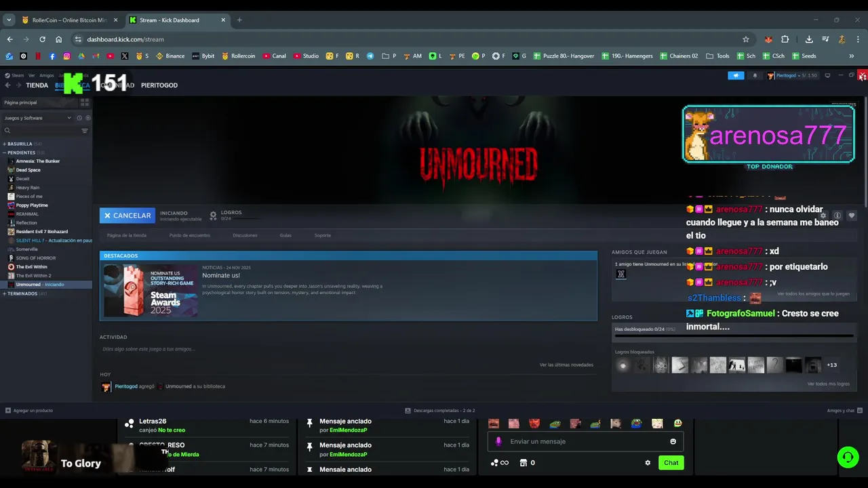
Task: Click the Steam announcements megaphone button
Action: click(736, 75)
